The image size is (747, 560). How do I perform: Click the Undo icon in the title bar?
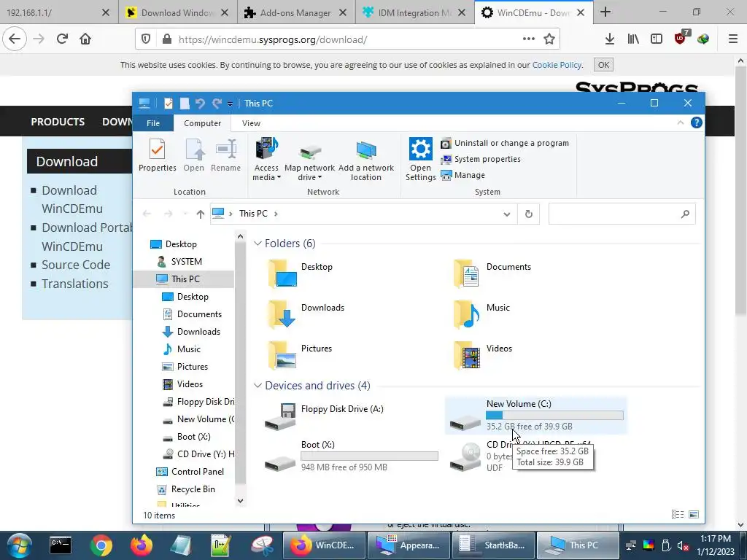coord(200,104)
